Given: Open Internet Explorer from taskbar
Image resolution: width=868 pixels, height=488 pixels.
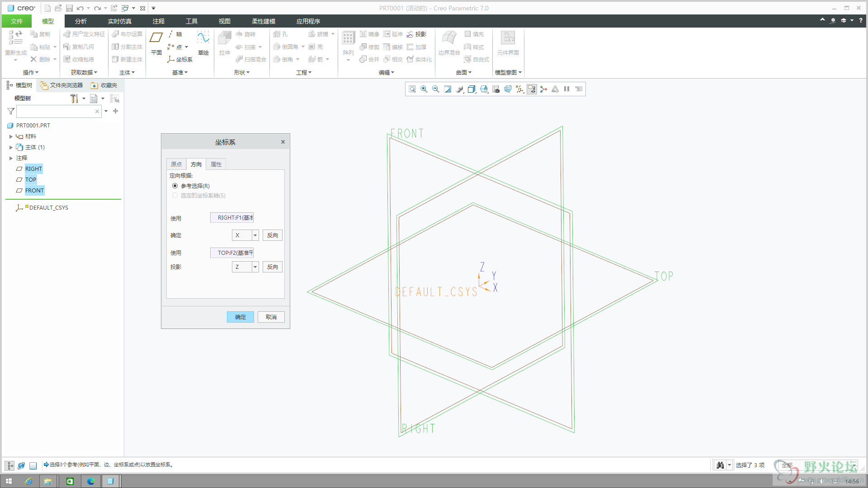Looking at the screenshot, I should [28, 481].
